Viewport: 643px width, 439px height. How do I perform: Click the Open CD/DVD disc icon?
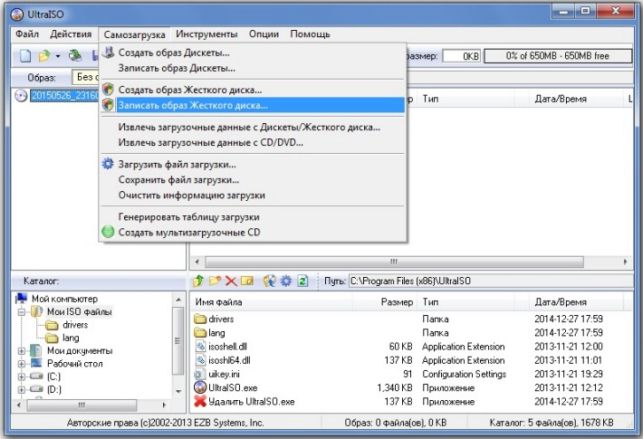[x=75, y=55]
